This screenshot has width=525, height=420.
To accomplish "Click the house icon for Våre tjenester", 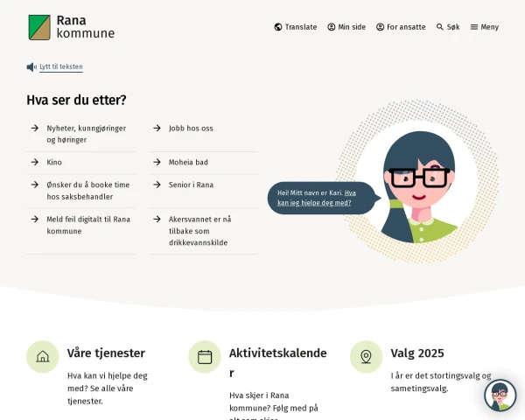I will tap(43, 357).
